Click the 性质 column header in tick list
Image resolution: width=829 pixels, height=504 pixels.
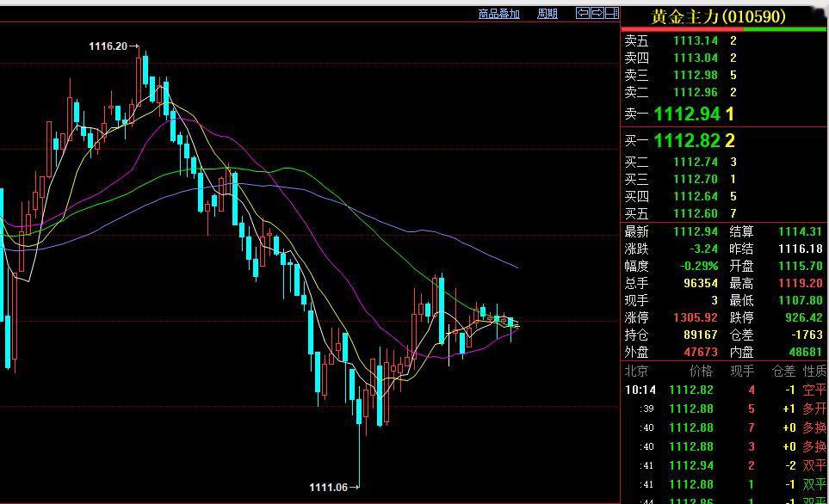coord(814,372)
